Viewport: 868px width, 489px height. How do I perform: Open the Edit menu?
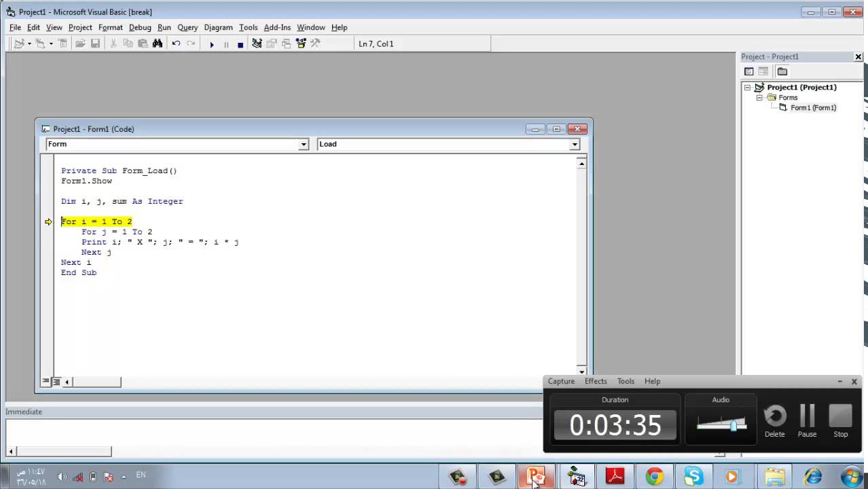click(x=33, y=27)
